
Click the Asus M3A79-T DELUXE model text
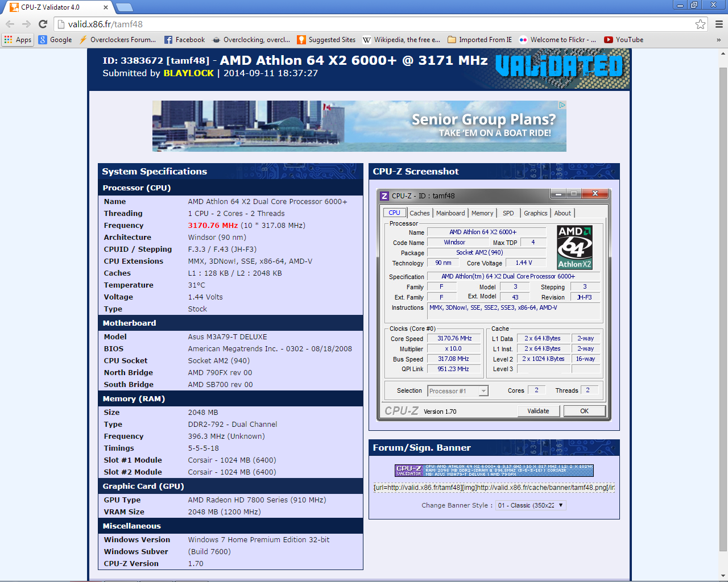click(227, 337)
